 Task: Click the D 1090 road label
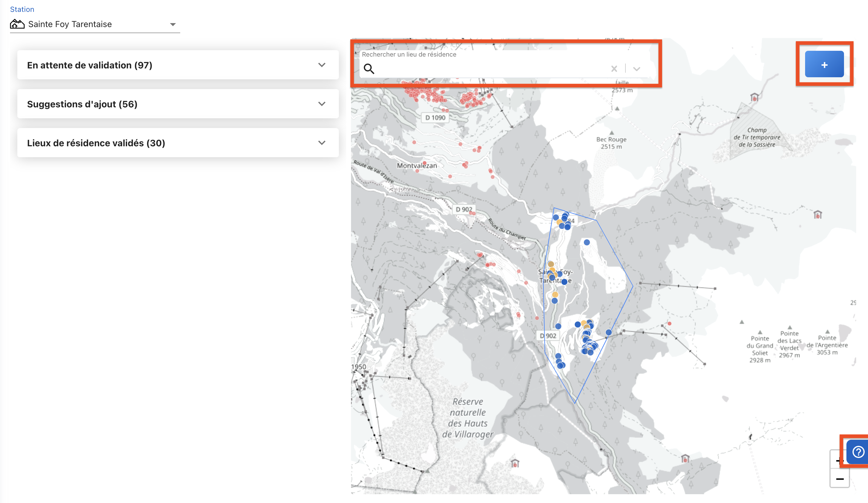[x=435, y=118]
